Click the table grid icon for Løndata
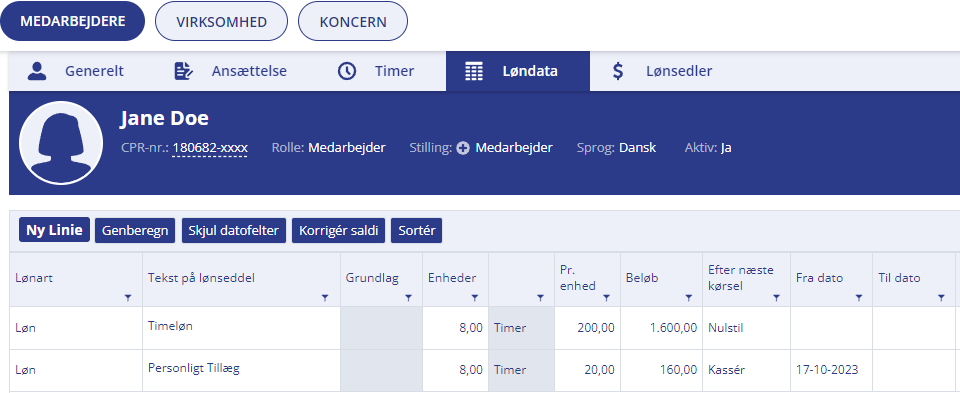Screen dimensions: 960x393 pos(474,71)
